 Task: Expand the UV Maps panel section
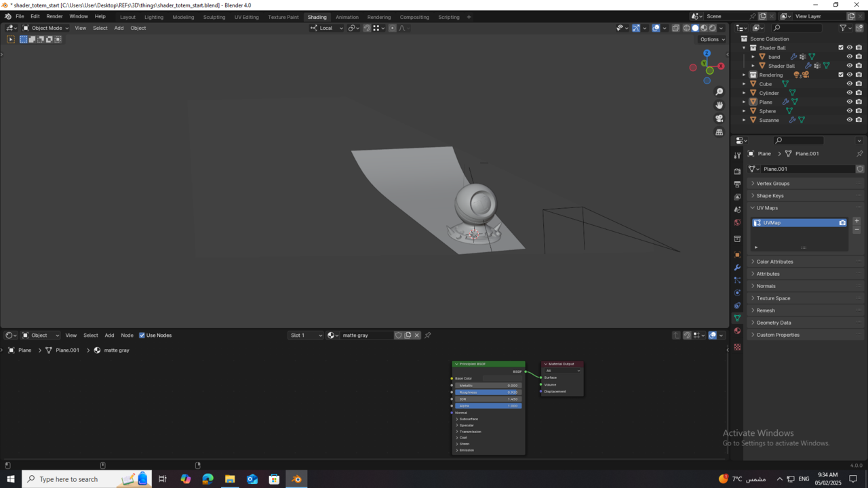click(766, 208)
